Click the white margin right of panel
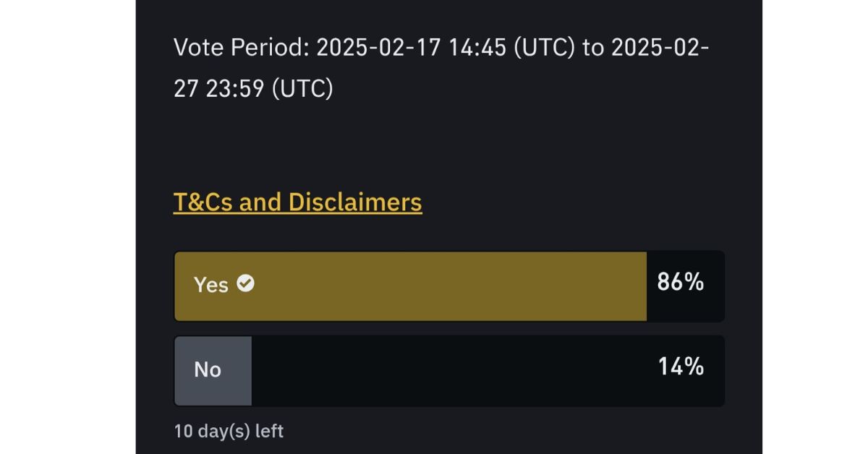Viewport: 868px width, 454px height. [815, 227]
